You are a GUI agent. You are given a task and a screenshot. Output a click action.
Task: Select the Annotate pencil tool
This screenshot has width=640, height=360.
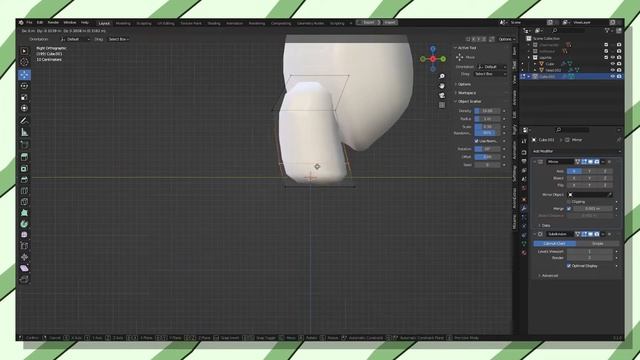click(24, 121)
